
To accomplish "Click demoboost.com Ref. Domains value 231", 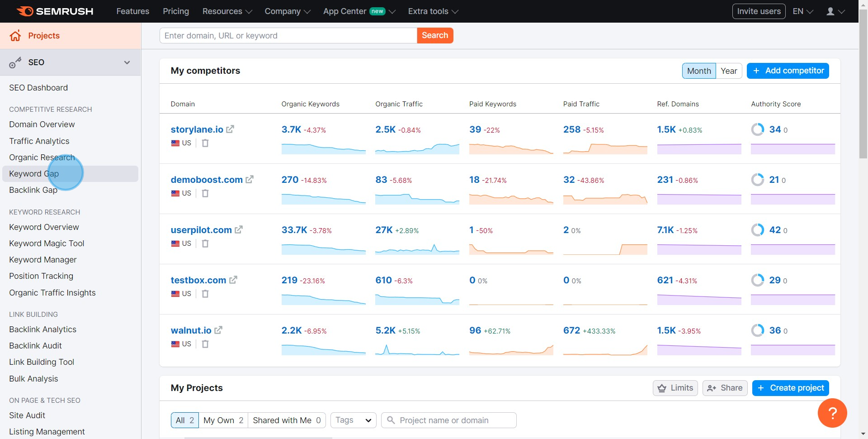I will 665,180.
